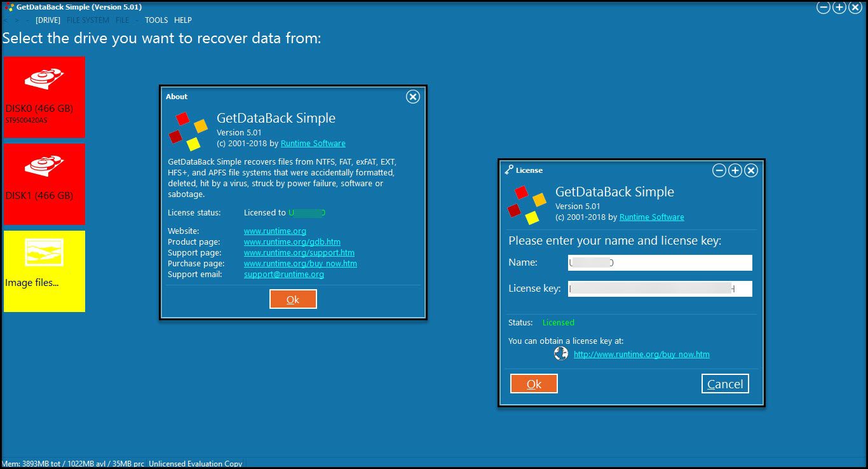Click the app icon in main title bar
The height and width of the screenshot is (469, 868).
(x=9, y=7)
